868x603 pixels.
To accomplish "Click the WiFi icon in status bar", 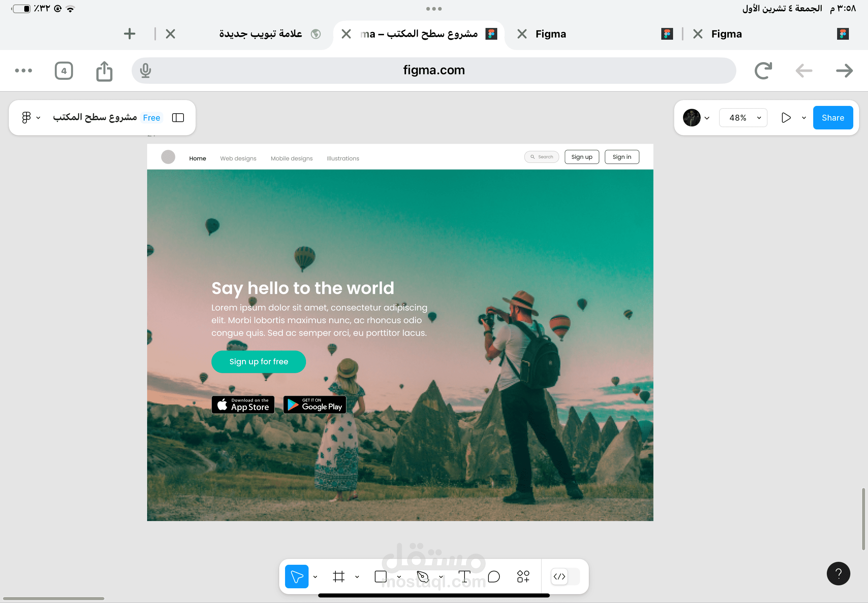I will point(70,9).
